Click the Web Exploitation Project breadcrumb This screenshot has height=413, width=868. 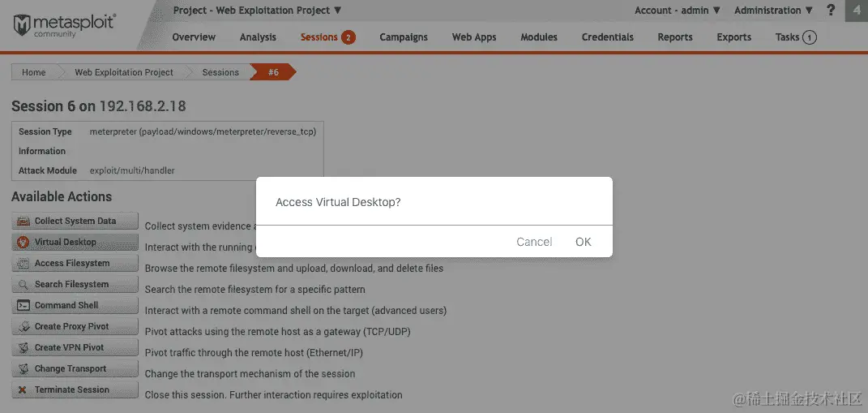(x=124, y=72)
